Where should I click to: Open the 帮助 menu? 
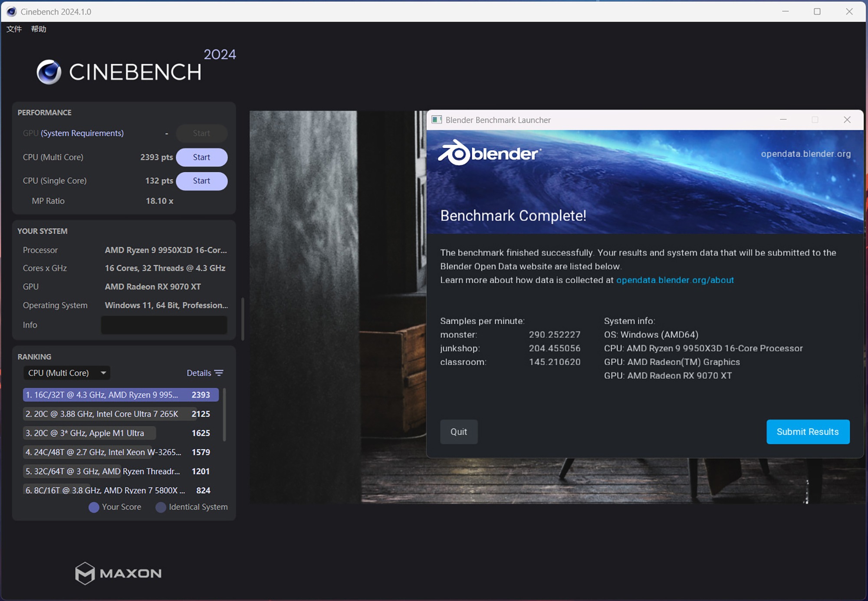tap(39, 29)
